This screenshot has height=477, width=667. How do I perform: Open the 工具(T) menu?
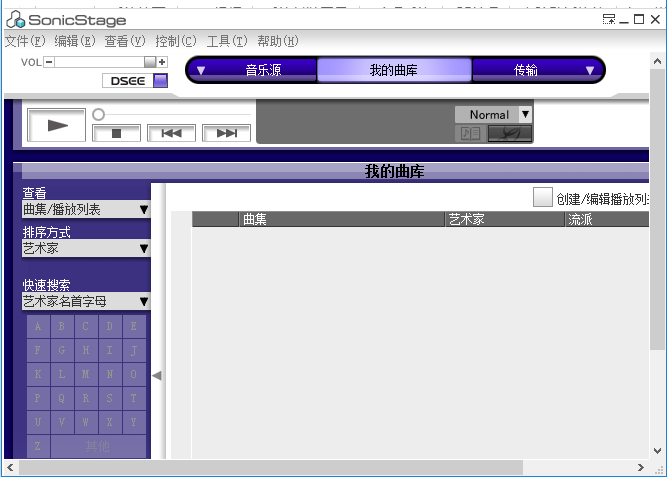coord(227,41)
